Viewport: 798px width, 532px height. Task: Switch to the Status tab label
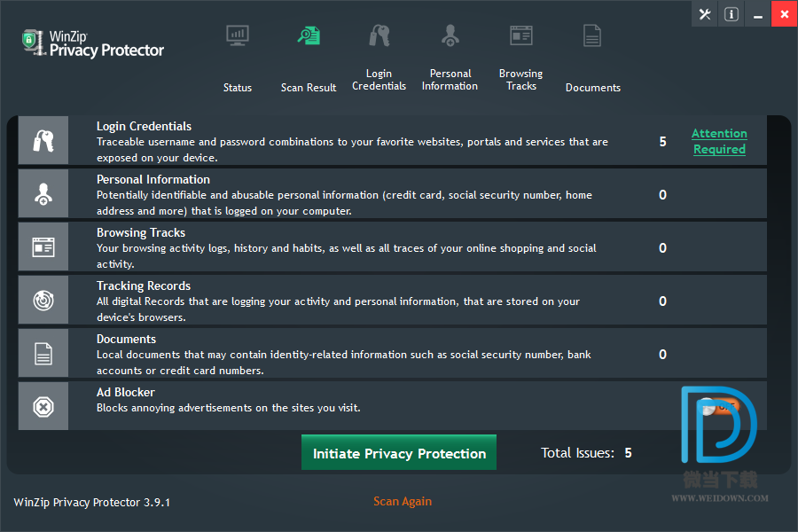[x=237, y=88]
